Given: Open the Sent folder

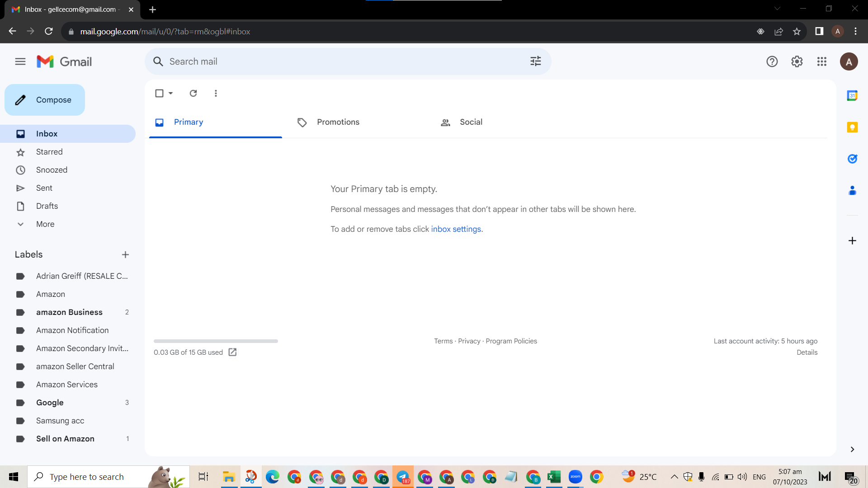Looking at the screenshot, I should pyautogui.click(x=68, y=188).
